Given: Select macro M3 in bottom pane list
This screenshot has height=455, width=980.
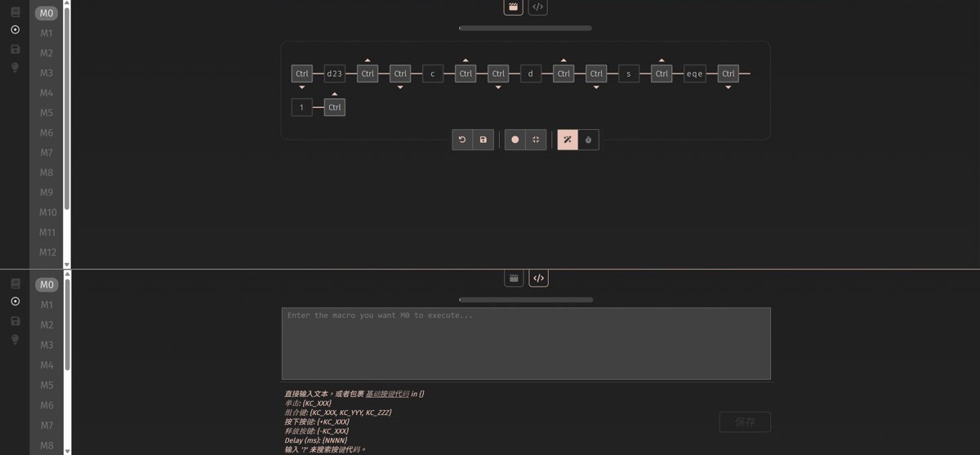Looking at the screenshot, I should coord(47,346).
